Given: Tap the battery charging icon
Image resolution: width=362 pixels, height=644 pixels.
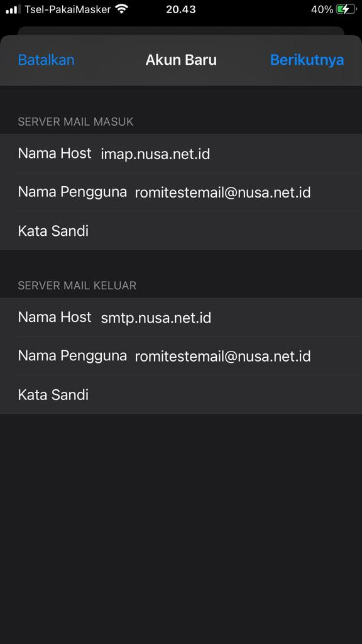Looking at the screenshot, I should pos(346,9).
